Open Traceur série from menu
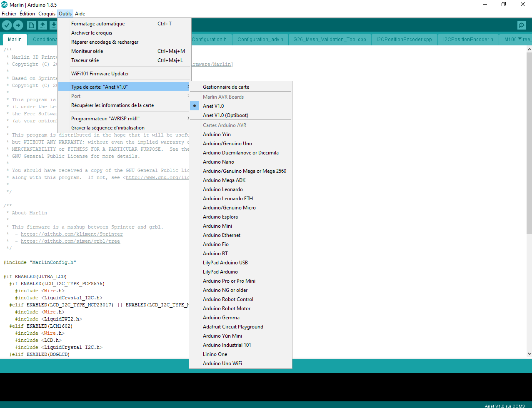532x408 pixels. coord(124,60)
